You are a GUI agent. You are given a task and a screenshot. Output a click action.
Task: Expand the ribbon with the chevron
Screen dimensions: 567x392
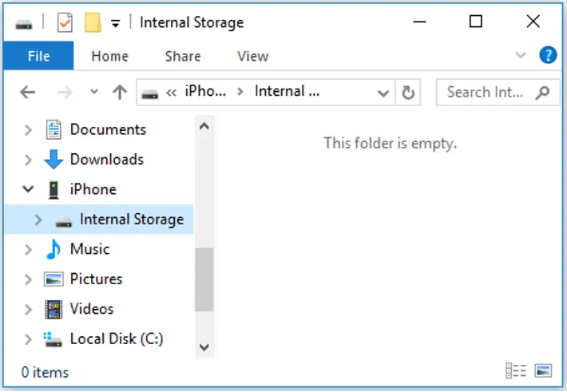pos(521,55)
